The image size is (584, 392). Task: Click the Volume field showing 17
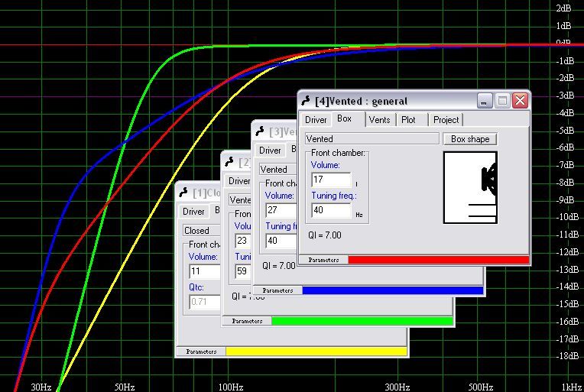(331, 180)
